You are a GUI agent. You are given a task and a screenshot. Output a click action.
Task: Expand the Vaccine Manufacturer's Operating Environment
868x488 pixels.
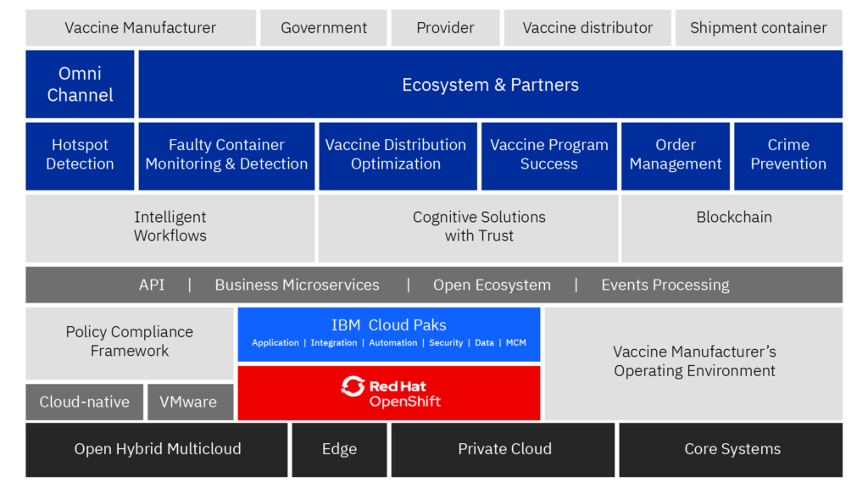(x=695, y=363)
